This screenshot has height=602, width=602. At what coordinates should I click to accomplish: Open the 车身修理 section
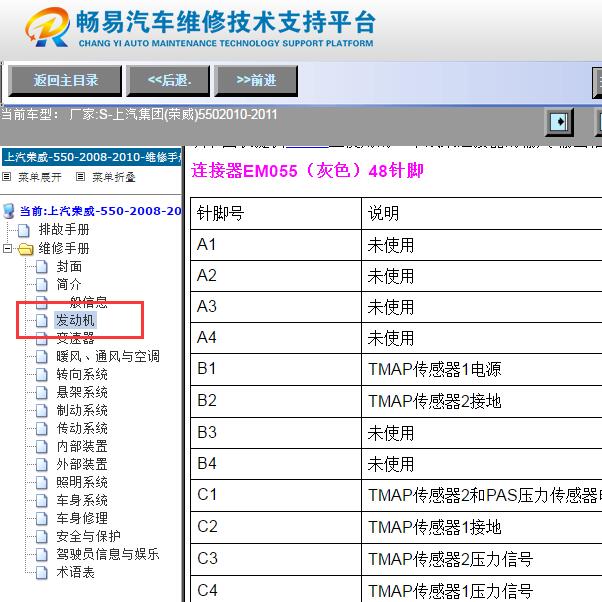coord(82,518)
